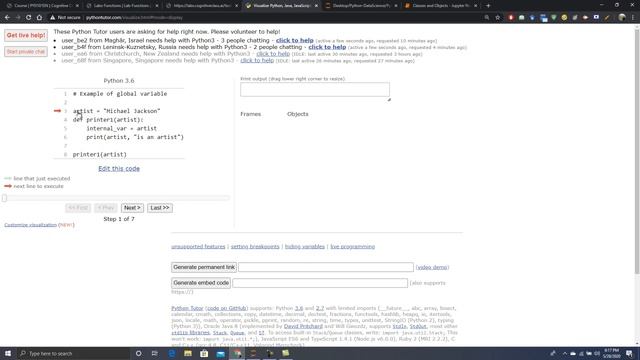Open the notification center icon
The height and width of the screenshot is (360, 640).
[629, 353]
